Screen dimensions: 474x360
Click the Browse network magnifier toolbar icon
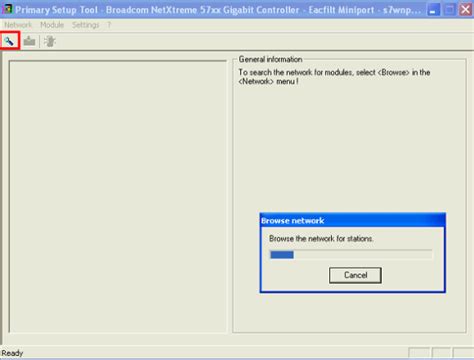(9, 41)
